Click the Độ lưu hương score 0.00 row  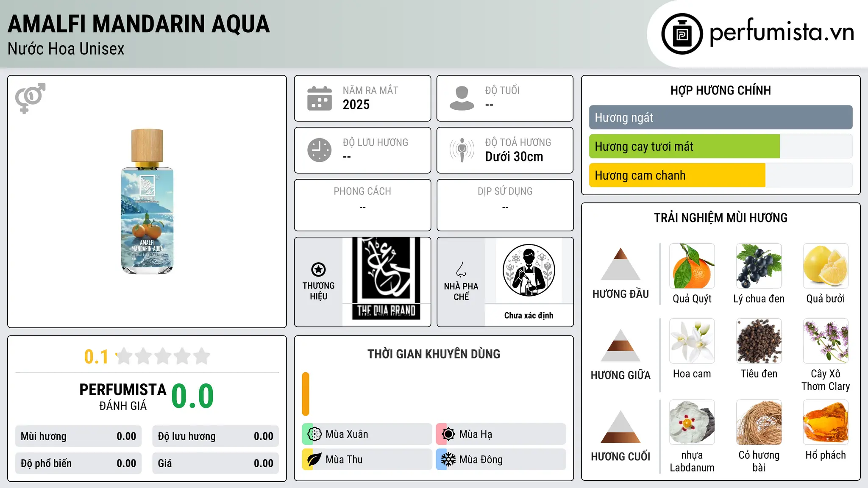(x=215, y=436)
